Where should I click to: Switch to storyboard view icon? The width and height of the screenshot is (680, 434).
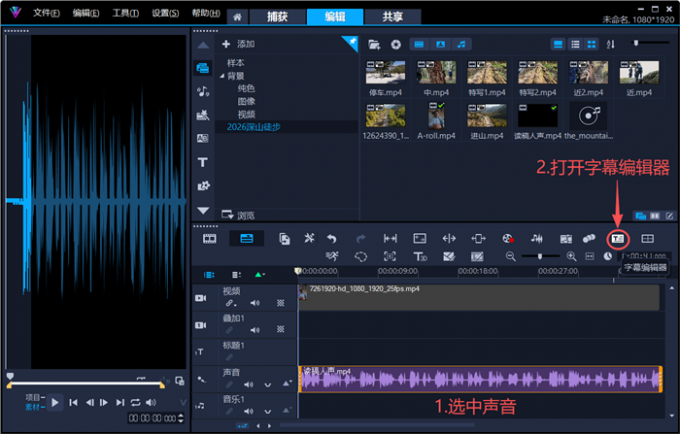(209, 238)
